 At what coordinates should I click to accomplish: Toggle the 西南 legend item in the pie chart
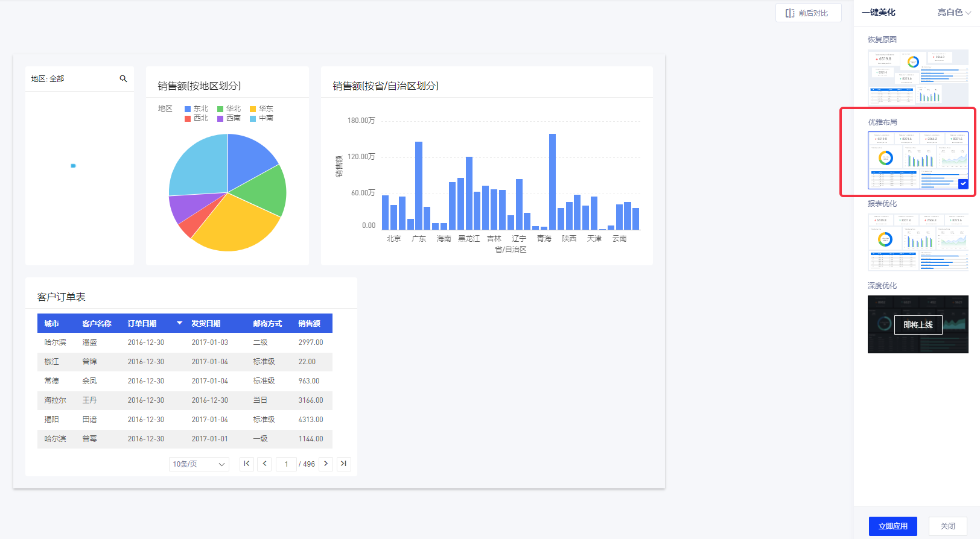coord(229,119)
